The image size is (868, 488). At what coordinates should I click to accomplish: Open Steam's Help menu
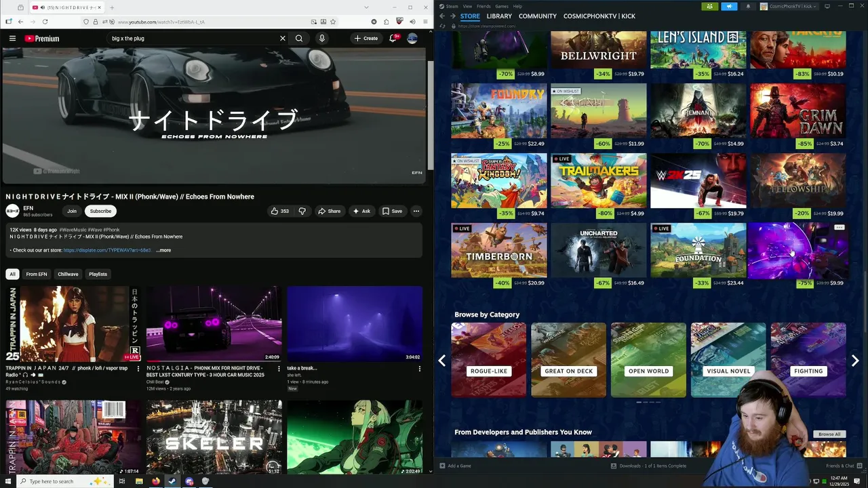pyautogui.click(x=517, y=6)
